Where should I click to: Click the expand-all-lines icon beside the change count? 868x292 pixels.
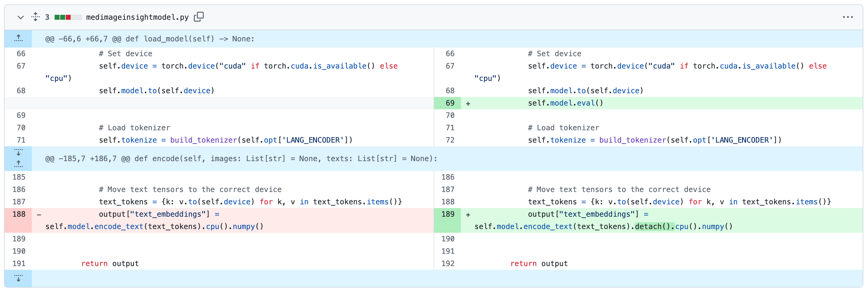[x=35, y=17]
